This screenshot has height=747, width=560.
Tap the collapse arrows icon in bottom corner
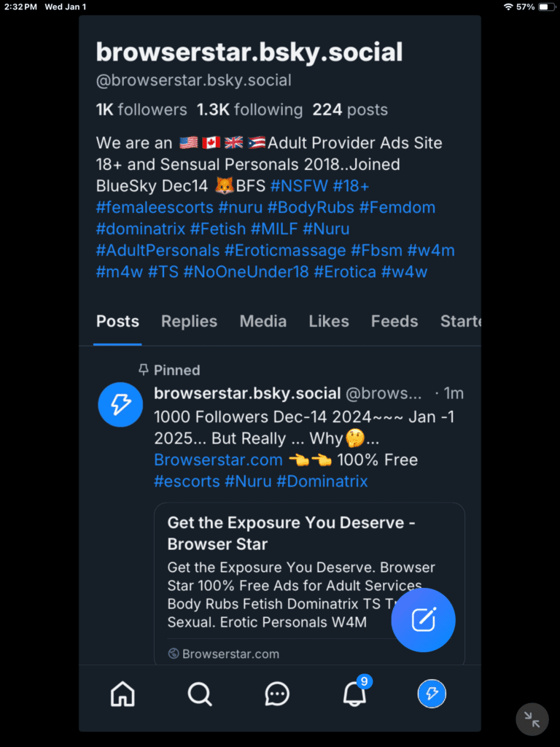[532, 719]
